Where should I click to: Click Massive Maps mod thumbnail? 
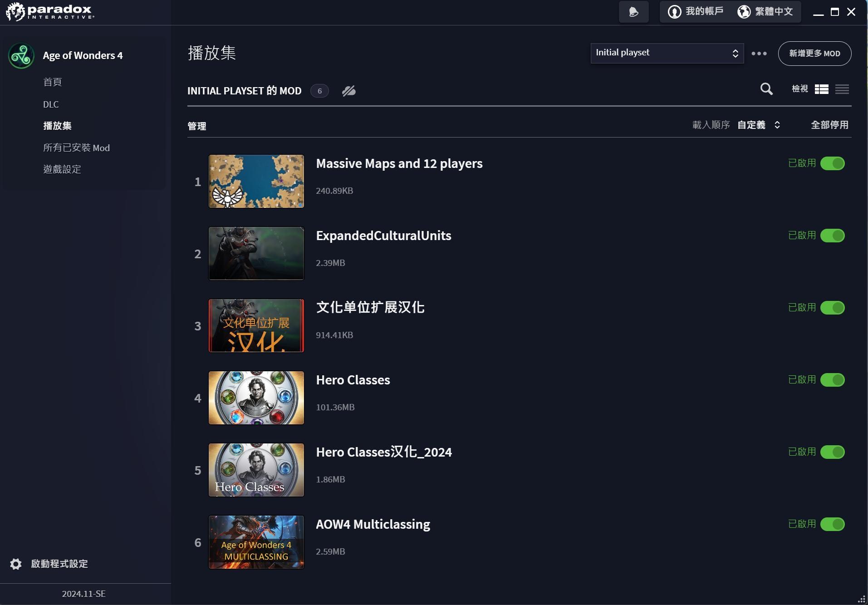256,182
